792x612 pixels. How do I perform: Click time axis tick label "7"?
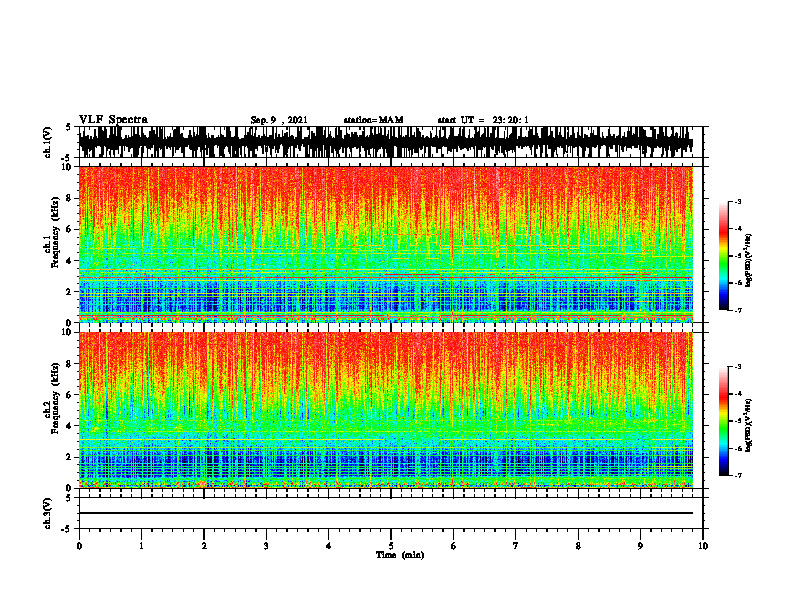516,546
